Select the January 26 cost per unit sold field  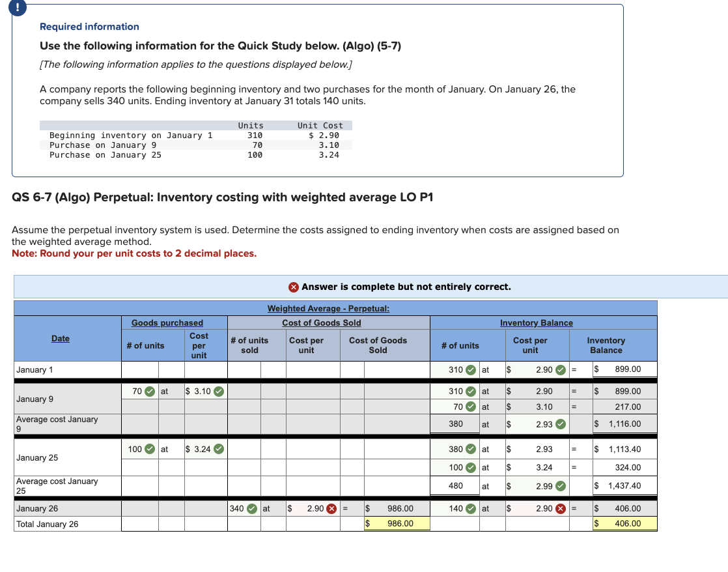[x=313, y=509]
